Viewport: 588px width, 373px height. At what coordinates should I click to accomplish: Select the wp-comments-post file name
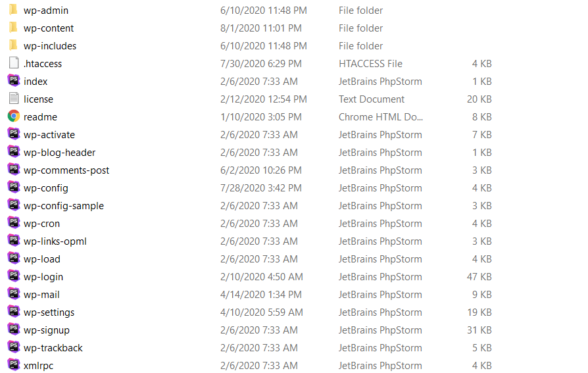(66, 170)
